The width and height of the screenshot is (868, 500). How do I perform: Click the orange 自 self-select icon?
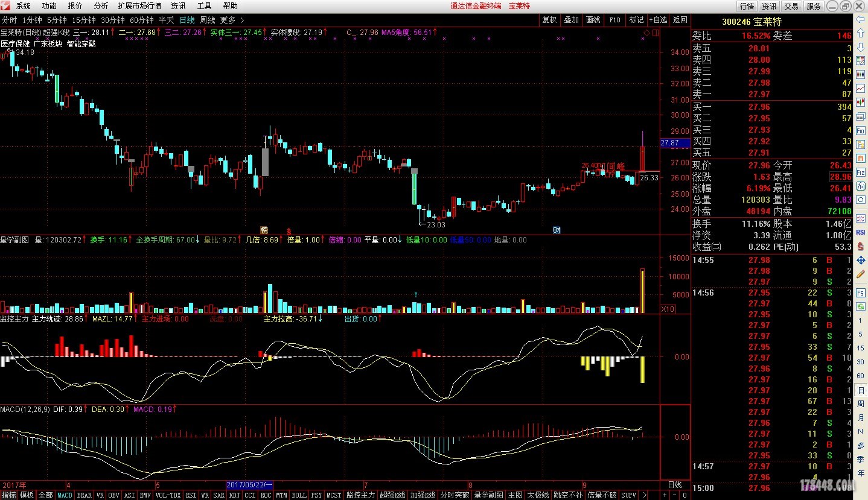(861, 158)
